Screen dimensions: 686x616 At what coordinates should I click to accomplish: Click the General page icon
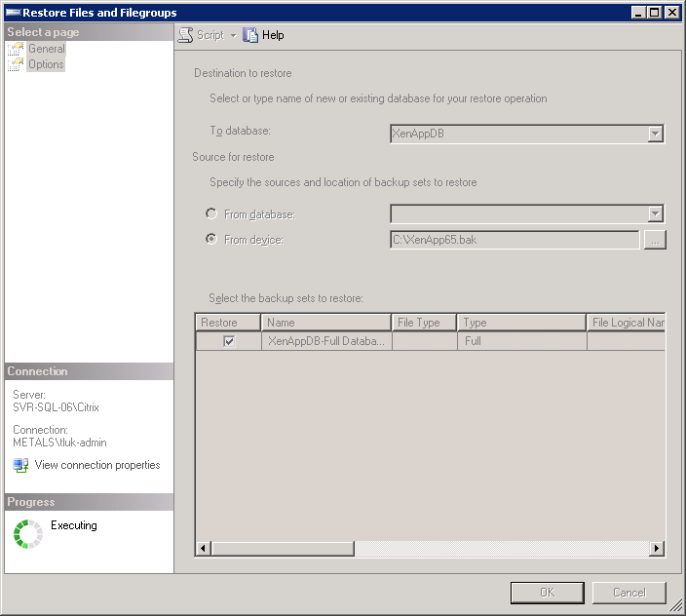coord(16,49)
